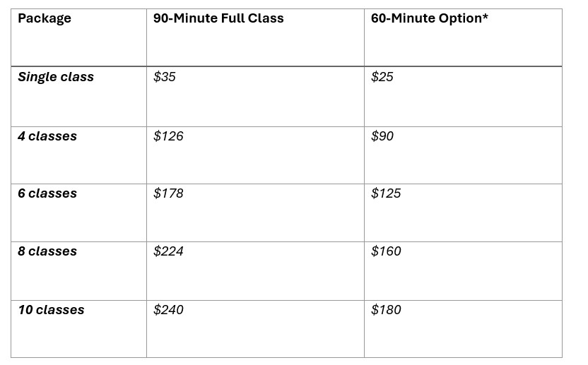Select the $25 price cell
The height and width of the screenshot is (365, 588).
click(382, 77)
